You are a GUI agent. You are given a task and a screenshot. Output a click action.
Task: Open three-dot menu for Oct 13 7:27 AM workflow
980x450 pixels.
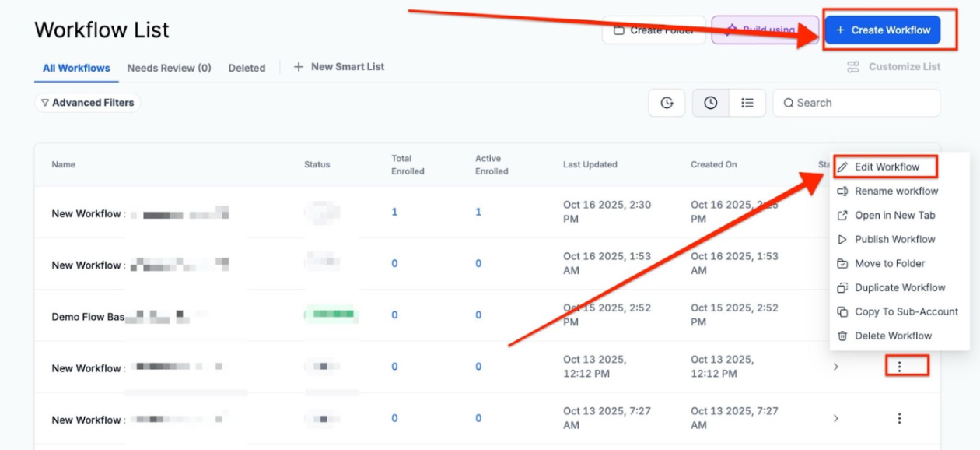[x=899, y=418]
